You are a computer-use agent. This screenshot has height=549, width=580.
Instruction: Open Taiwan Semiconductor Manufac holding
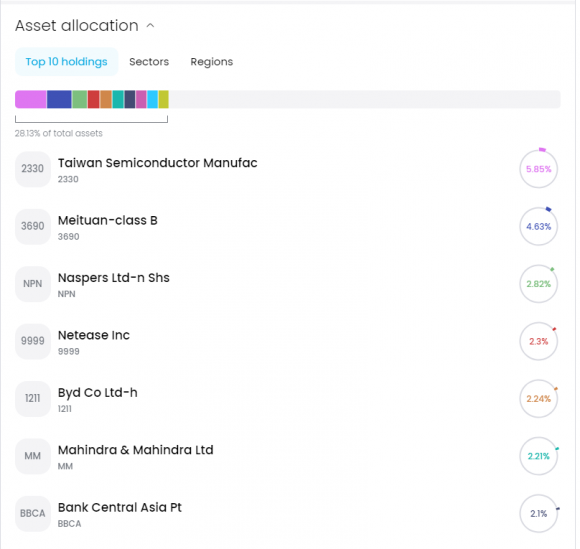point(158,163)
